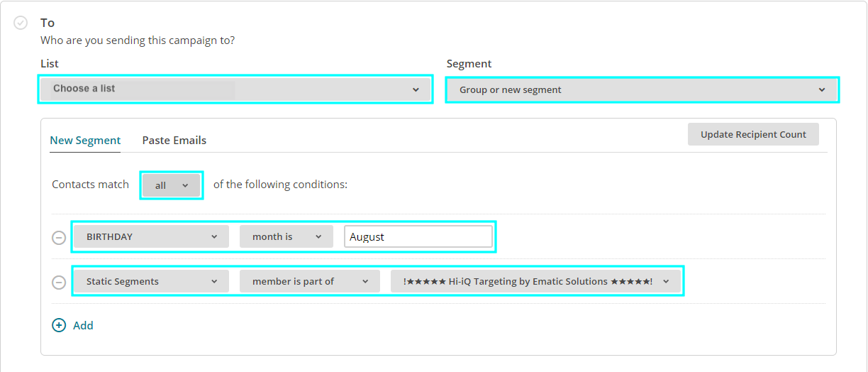Open the member is part of dropdown
The width and height of the screenshot is (868, 372).
click(x=310, y=281)
